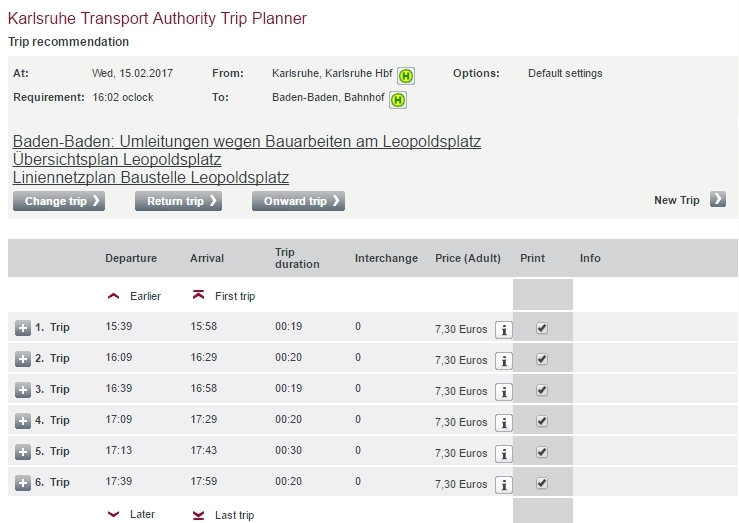739x523 pixels.
Task: Show price info icon for the 16:09 trip
Action: (504, 361)
